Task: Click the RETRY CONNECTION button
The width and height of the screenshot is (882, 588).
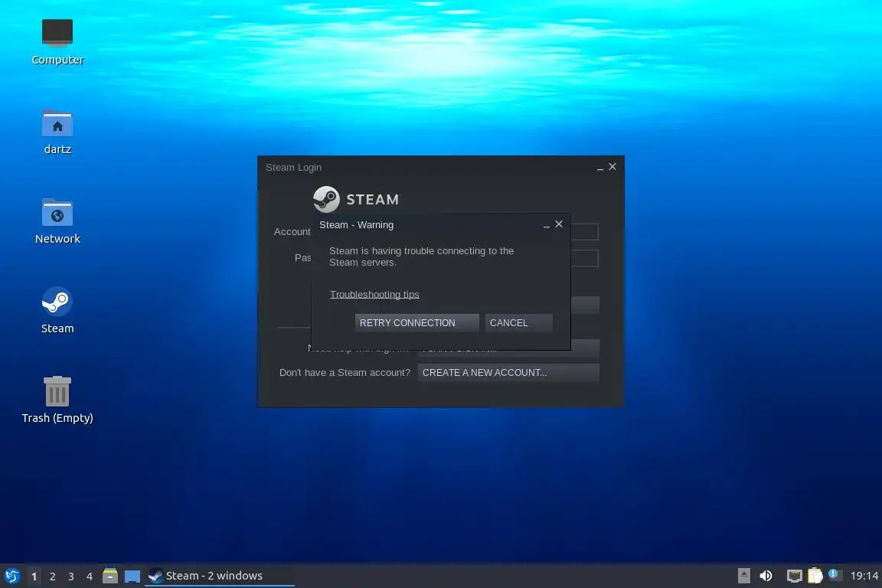Action: (x=416, y=323)
